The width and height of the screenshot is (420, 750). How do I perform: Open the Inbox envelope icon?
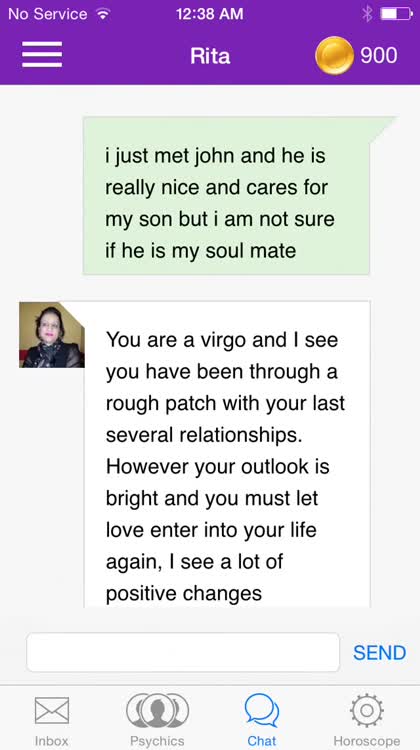pos(52,710)
